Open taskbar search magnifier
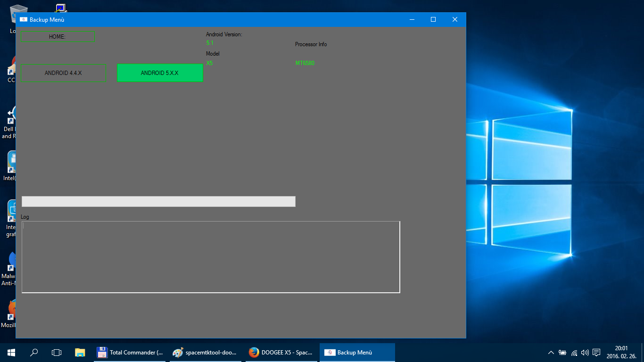 coord(34,352)
